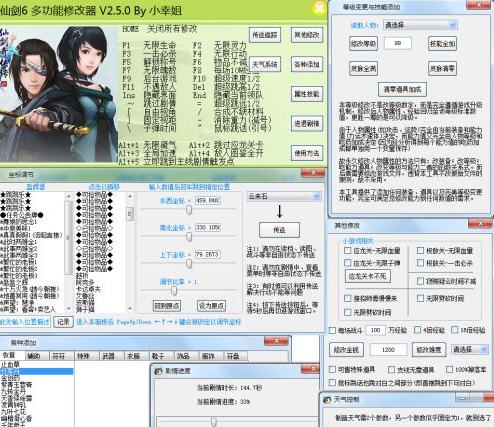Image resolution: width=494 pixels, height=427 pixels.
Task: Switch to the 靴子 tab
Action: click(158, 356)
